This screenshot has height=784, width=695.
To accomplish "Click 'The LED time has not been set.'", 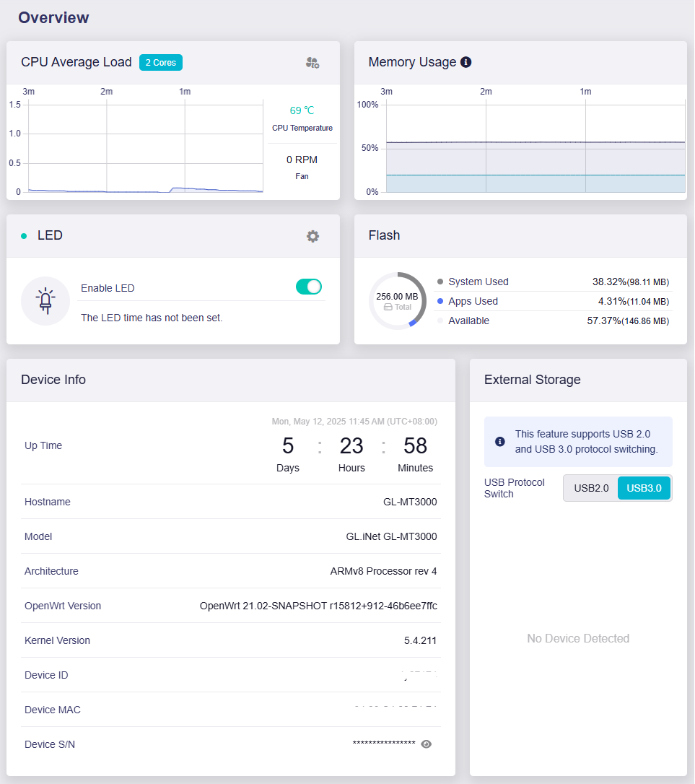I will [152, 318].
